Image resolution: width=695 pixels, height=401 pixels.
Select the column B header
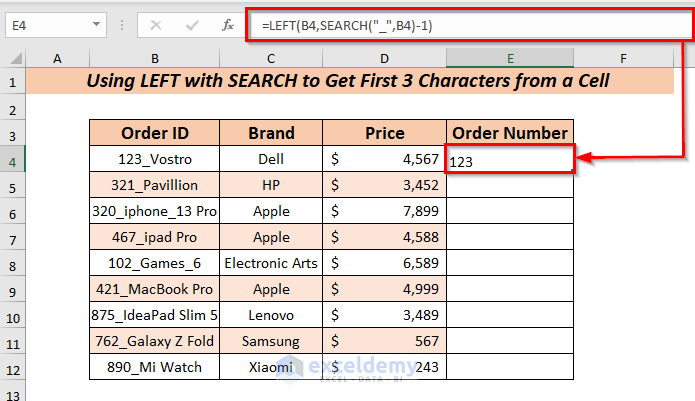click(155, 59)
